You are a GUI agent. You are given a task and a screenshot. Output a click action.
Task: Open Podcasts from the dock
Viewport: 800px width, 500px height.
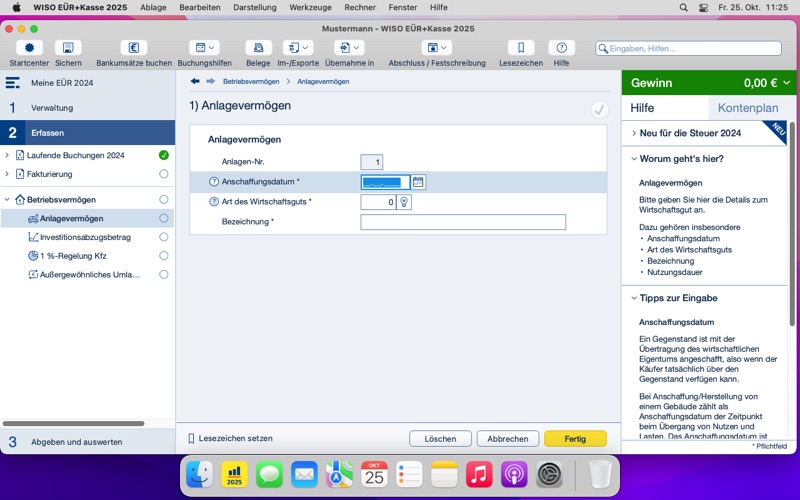click(514, 474)
